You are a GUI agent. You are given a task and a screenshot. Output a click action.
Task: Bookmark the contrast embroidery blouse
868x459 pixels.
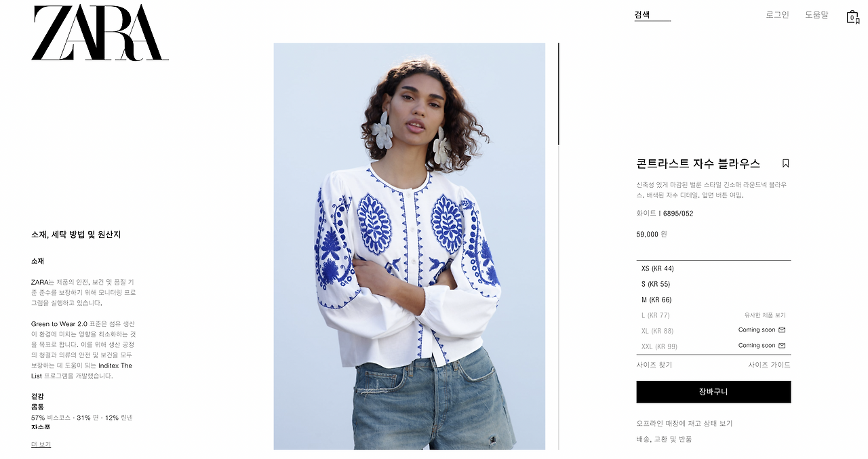[x=785, y=163]
